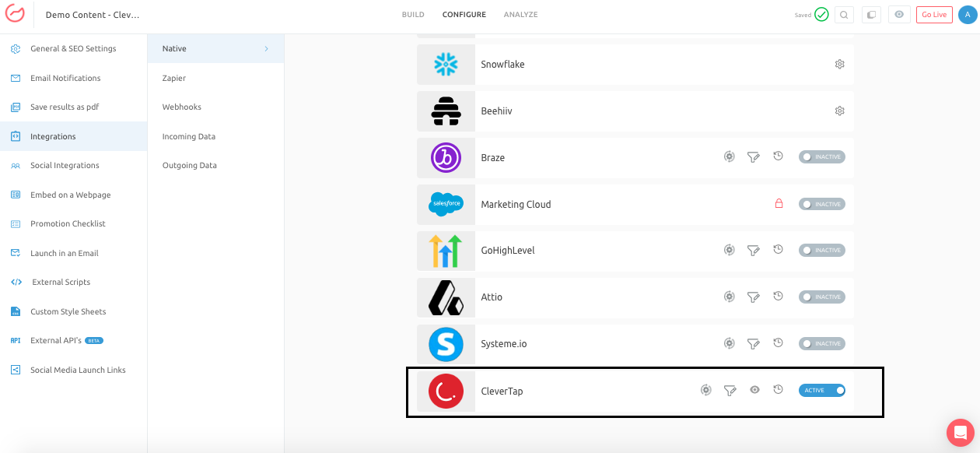
Task: Deactivate the CleverTap active switch
Action: 821,391
